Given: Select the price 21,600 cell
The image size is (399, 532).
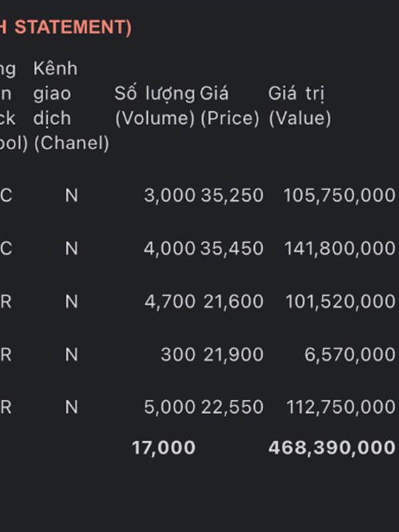Looking at the screenshot, I should [233, 302].
